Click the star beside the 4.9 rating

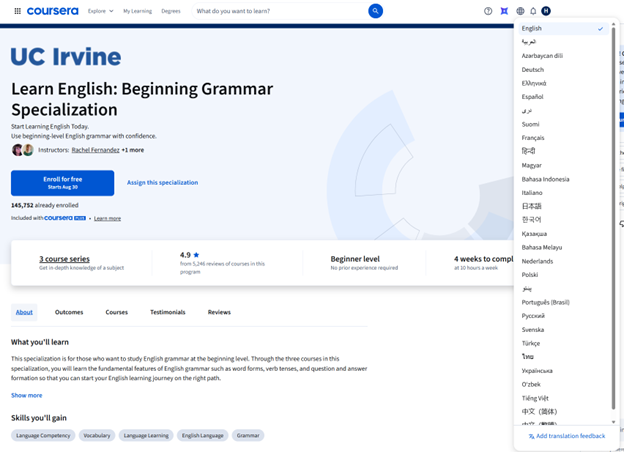tap(196, 255)
